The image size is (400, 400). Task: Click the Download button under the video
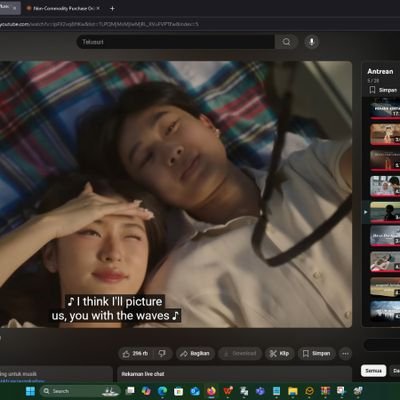(240, 354)
